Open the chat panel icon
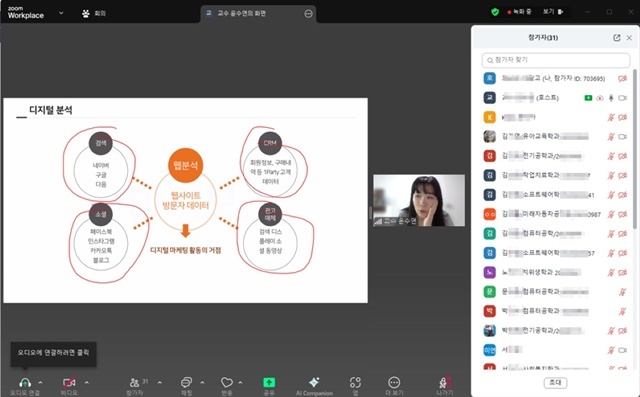The height and width of the screenshot is (397, 640). [x=186, y=382]
